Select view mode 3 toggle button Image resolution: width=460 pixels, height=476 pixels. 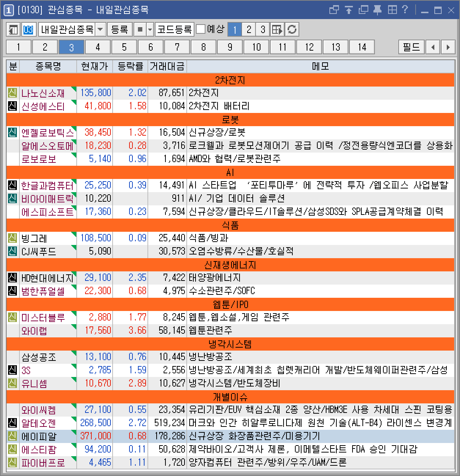pyautogui.click(x=263, y=29)
